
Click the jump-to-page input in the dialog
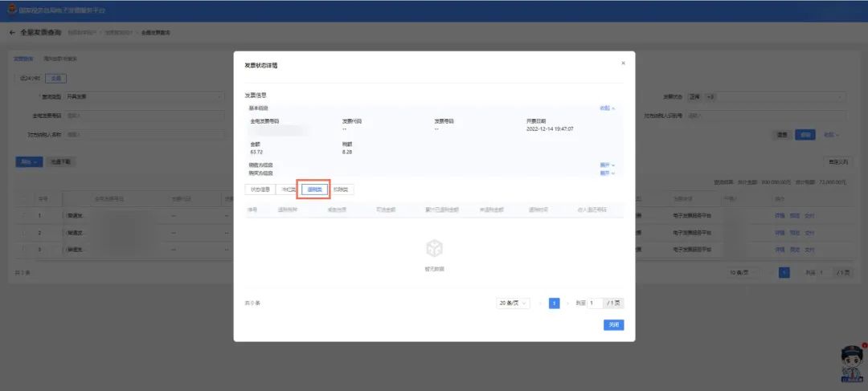click(595, 303)
